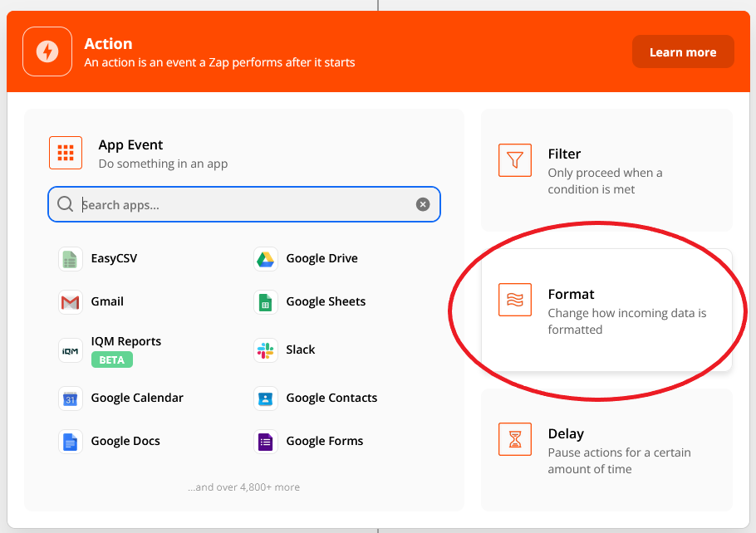
Task: Click the Google Contacts icon
Action: [266, 399]
